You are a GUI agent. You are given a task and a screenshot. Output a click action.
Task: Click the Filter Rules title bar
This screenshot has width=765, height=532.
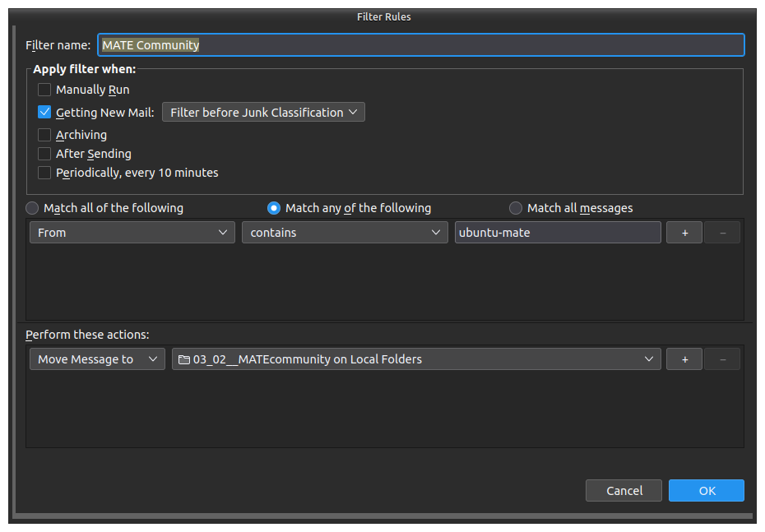point(383,16)
